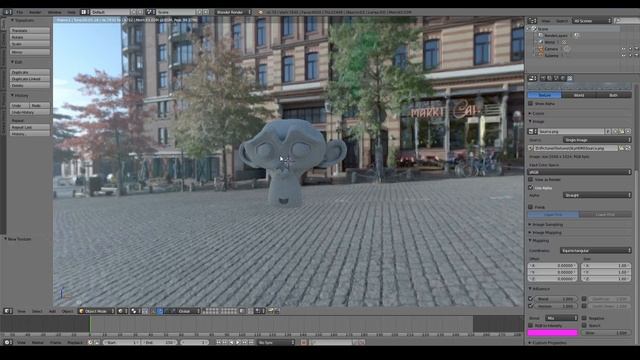This screenshot has height=360, width=640.
Task: Toggle the Blend influence checkbox
Action: click(x=531, y=299)
